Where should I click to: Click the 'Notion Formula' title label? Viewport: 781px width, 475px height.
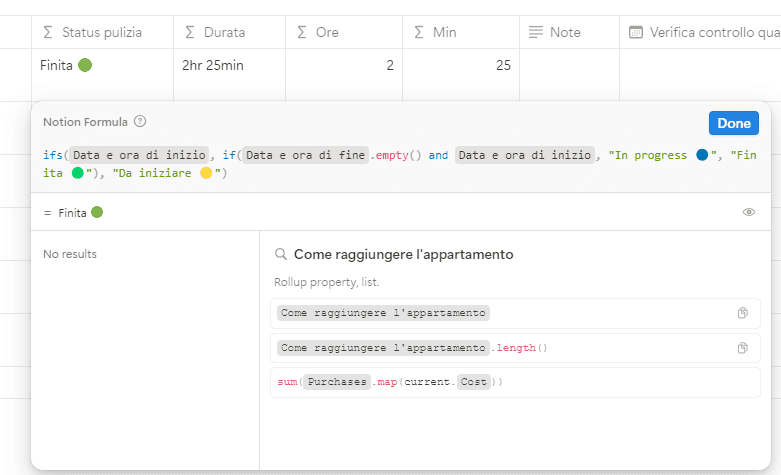click(x=85, y=122)
